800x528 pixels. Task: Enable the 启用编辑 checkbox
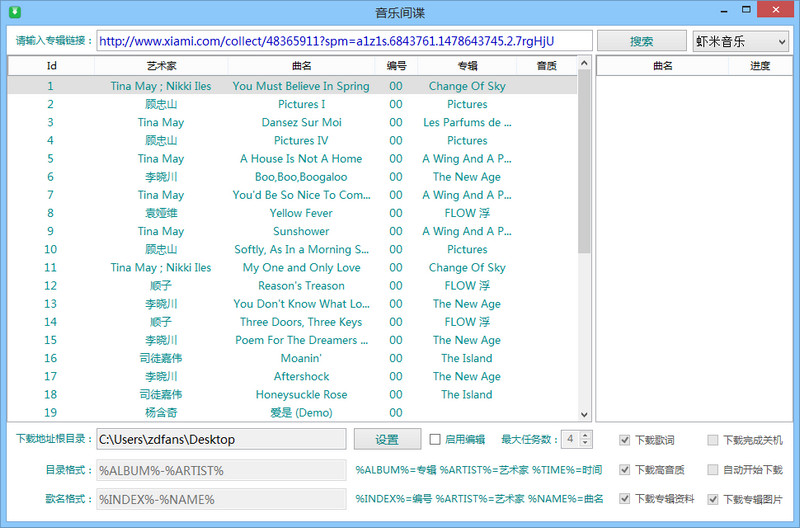435,439
